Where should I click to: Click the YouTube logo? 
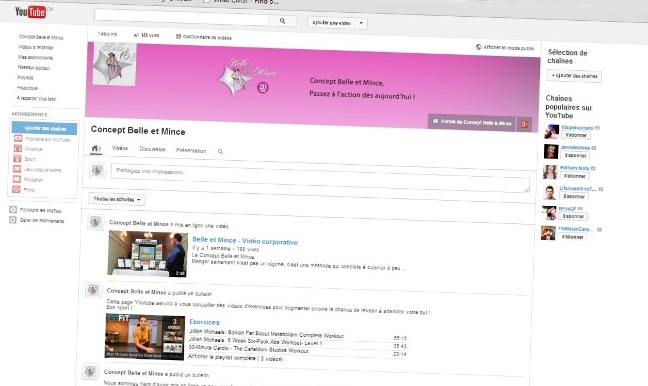(x=30, y=12)
